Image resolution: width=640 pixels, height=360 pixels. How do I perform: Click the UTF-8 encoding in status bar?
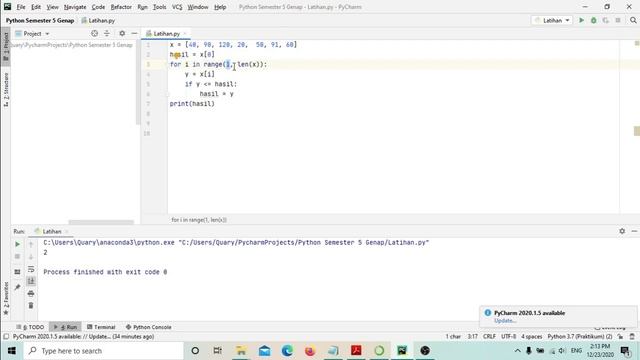pos(509,336)
